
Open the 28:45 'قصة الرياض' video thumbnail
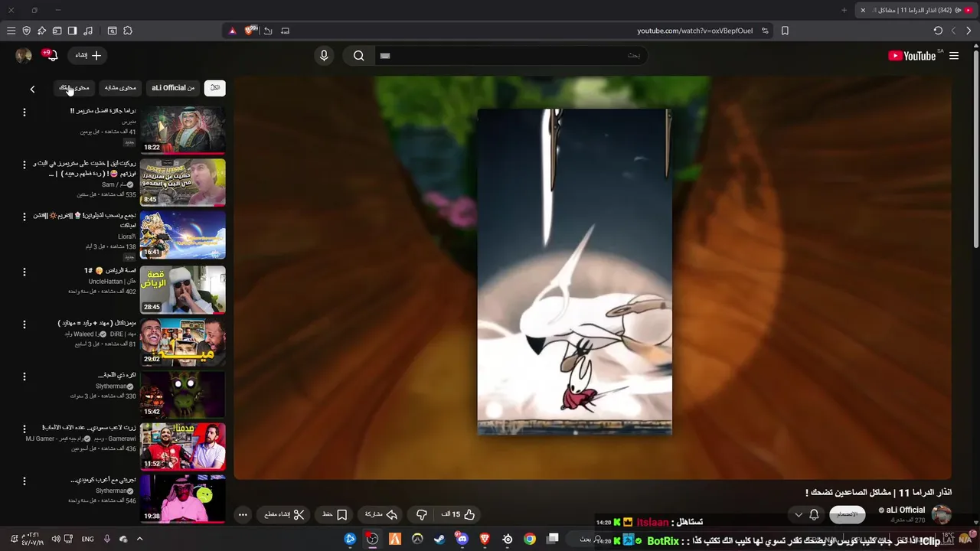click(x=183, y=289)
